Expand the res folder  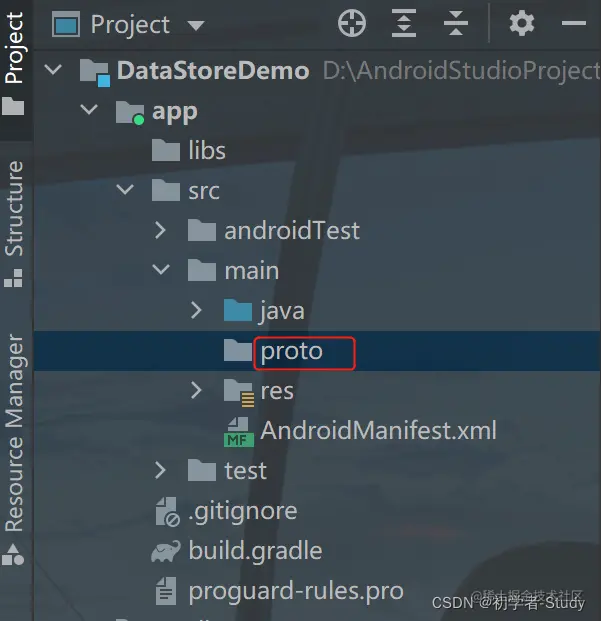pyautogui.click(x=196, y=390)
